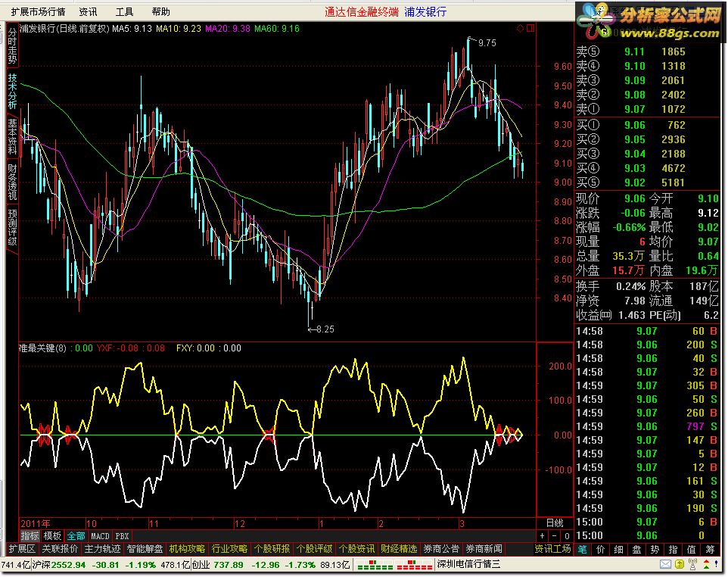
Task: Click the 日线 period selector
Action: (x=555, y=523)
